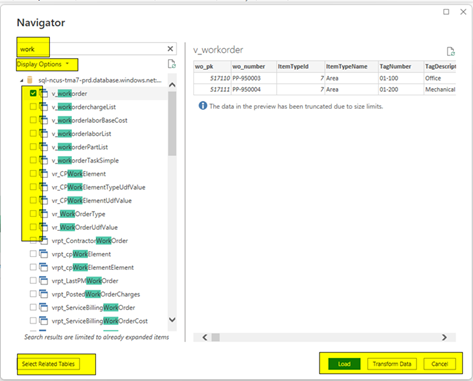Click the tree list scroll up arrow
473x381 pixels.
(x=172, y=85)
